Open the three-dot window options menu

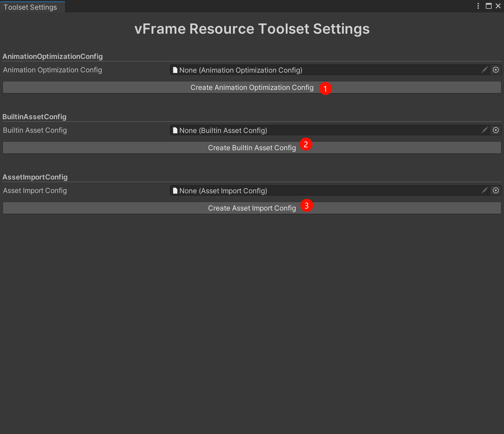pyautogui.click(x=478, y=6)
